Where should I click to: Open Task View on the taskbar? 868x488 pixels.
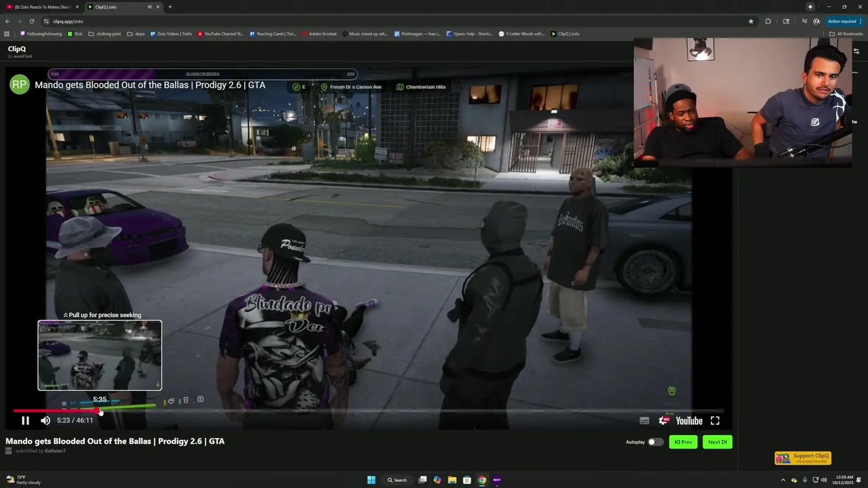(x=422, y=480)
